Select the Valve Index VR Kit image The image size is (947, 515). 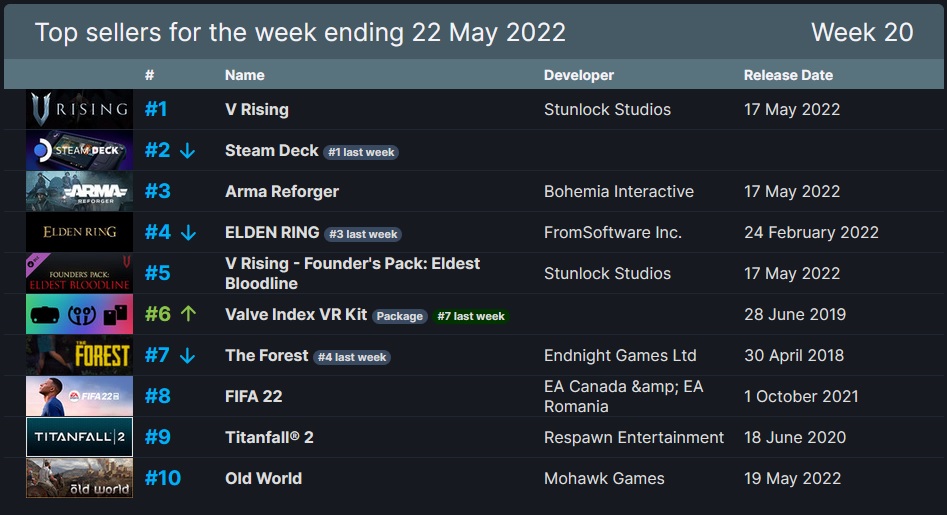pos(79,315)
